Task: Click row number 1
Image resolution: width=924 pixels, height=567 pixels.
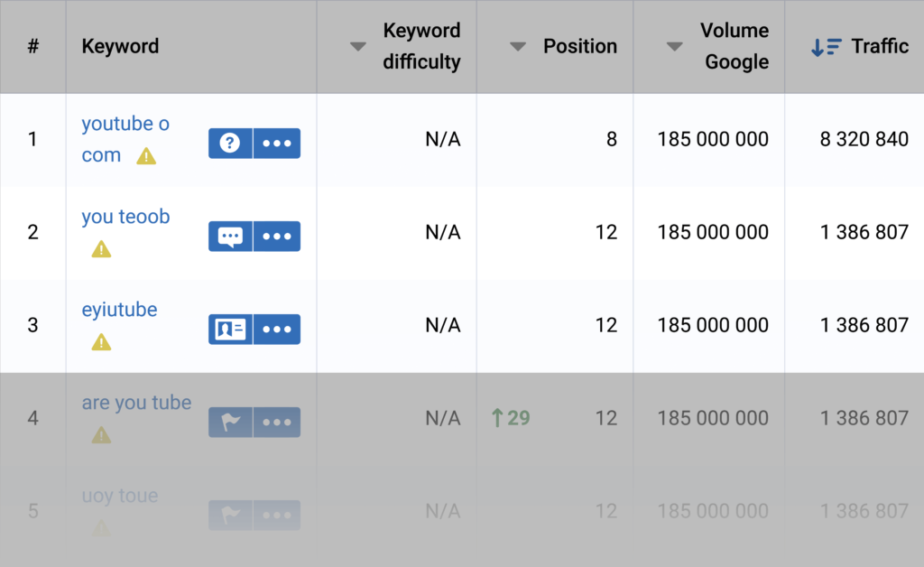Action: click(32, 139)
